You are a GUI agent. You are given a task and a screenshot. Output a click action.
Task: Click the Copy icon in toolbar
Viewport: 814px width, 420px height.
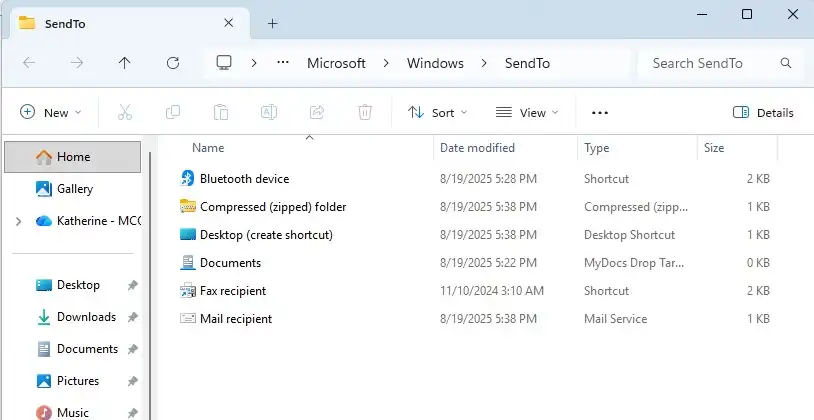(173, 113)
